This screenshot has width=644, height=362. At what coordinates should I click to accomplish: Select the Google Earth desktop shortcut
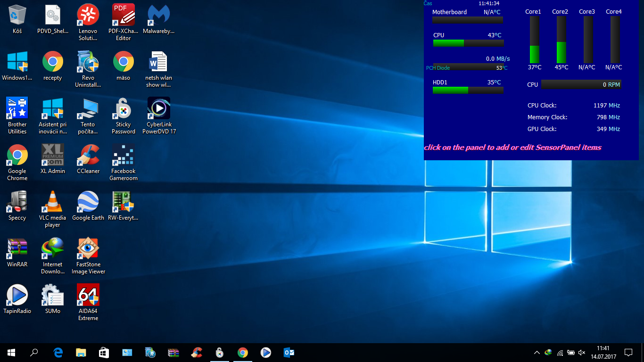tap(88, 202)
